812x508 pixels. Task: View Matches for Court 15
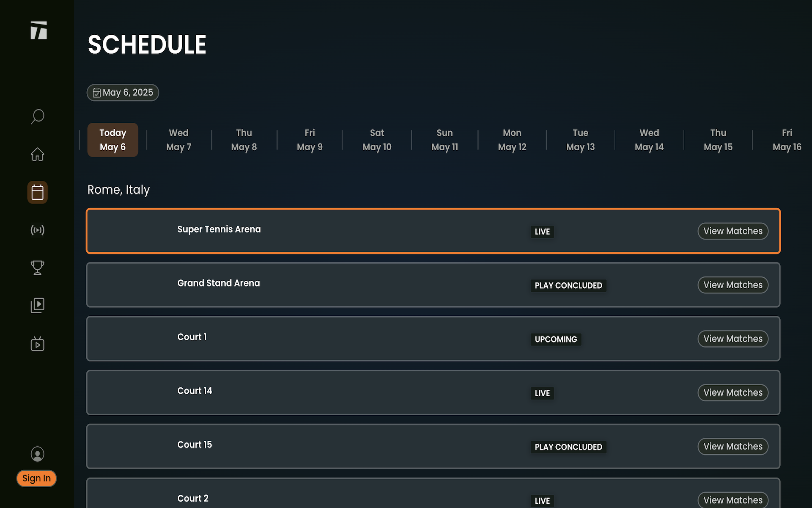click(732, 446)
